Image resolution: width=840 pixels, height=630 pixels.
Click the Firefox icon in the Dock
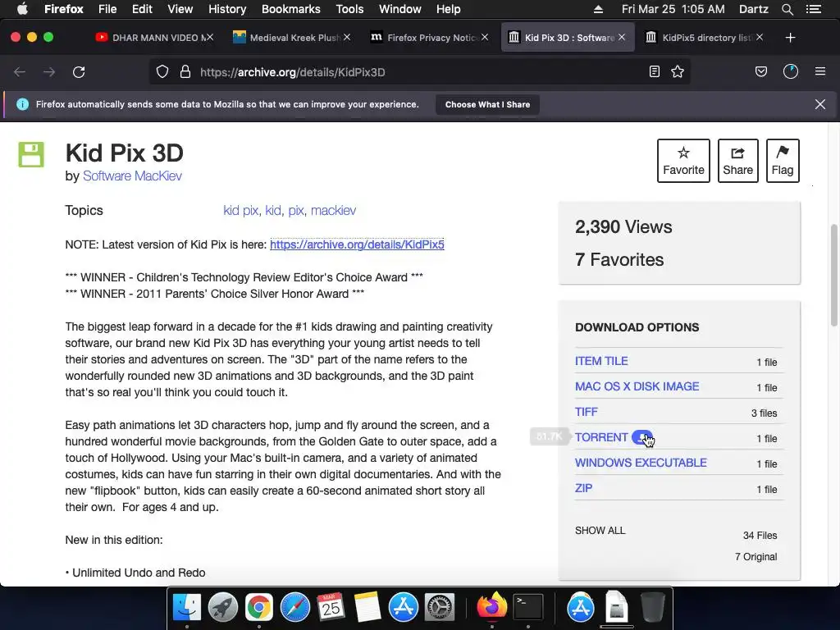pyautogui.click(x=492, y=606)
